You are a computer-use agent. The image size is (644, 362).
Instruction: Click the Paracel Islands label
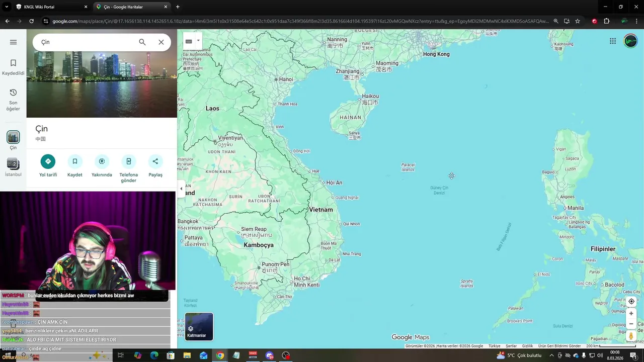pos(408,167)
